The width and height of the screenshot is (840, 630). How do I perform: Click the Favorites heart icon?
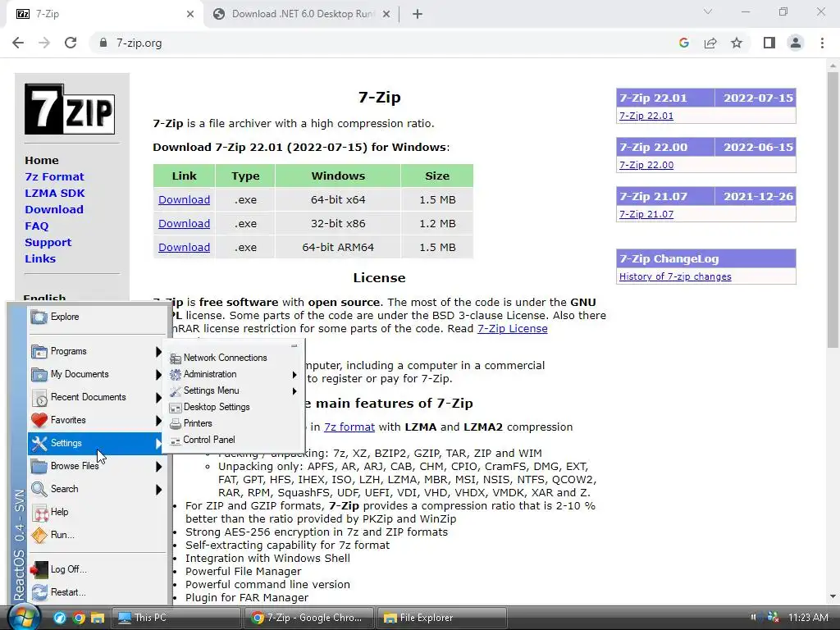39,421
